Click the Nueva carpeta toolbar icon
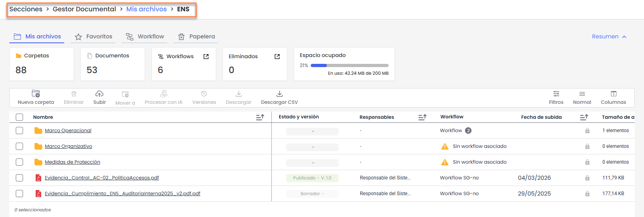644x217 pixels. pos(36,94)
